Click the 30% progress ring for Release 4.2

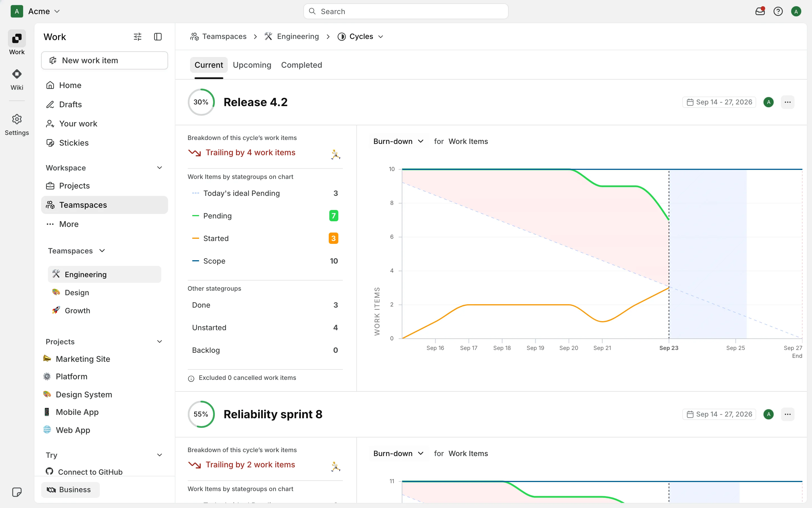coord(201,102)
